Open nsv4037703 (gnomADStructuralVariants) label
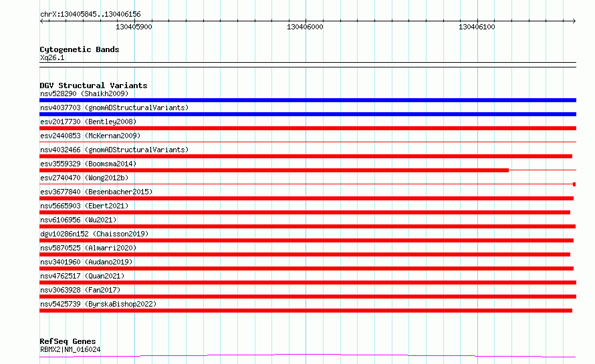Viewport: 595px width, 364px height. (114, 108)
